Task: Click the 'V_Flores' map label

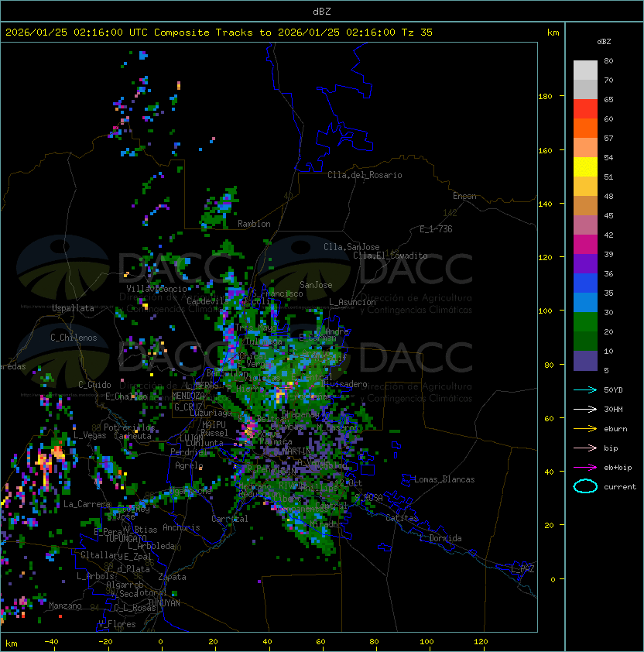Action: click(117, 624)
